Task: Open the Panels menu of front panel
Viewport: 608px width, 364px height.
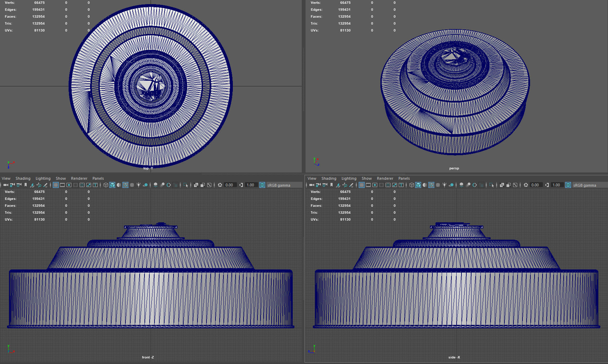Action: pyautogui.click(x=98, y=178)
